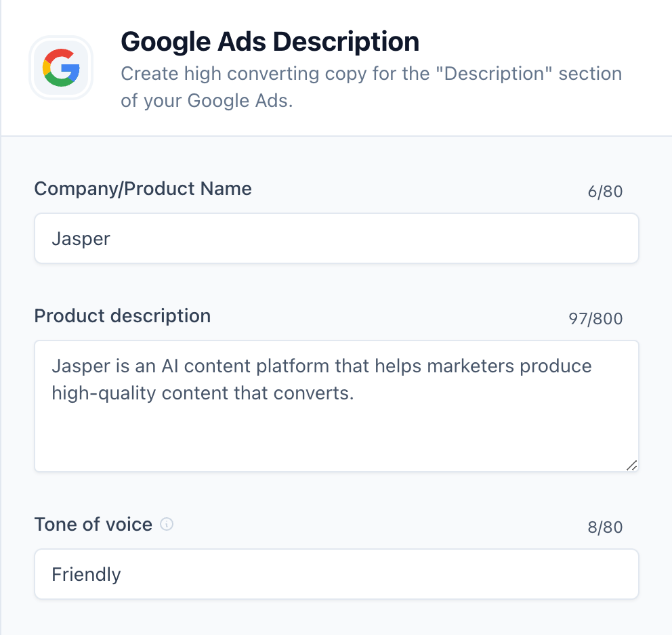Click the template subtitle description text
Image resolution: width=672 pixels, height=635 pixels.
click(371, 87)
